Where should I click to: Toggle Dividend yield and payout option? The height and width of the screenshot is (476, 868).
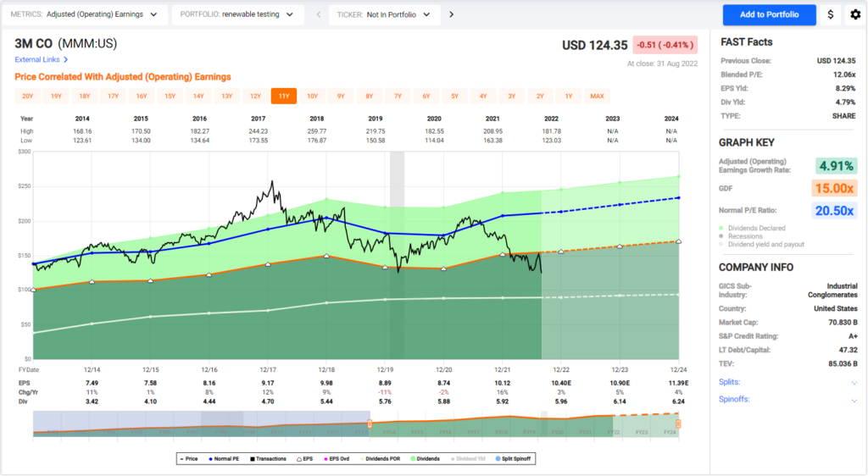tap(761, 245)
